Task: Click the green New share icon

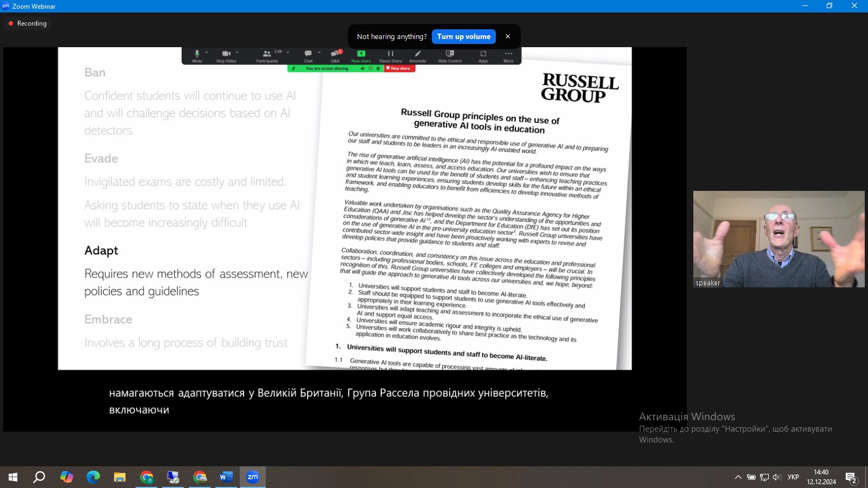Action: [361, 53]
